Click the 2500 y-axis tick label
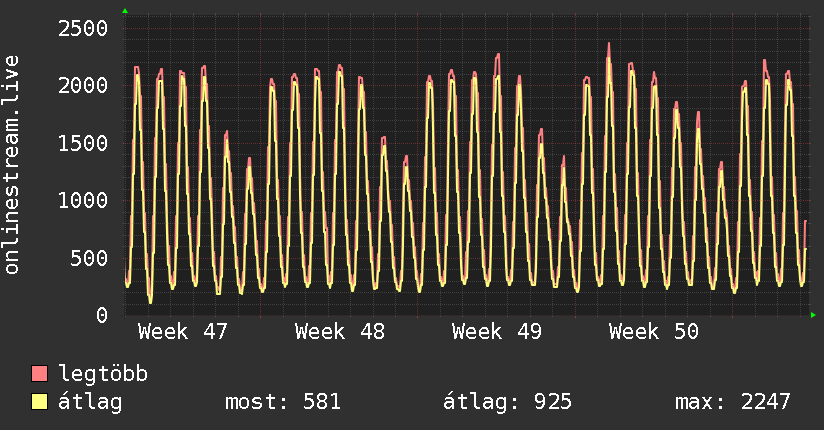 coord(80,27)
